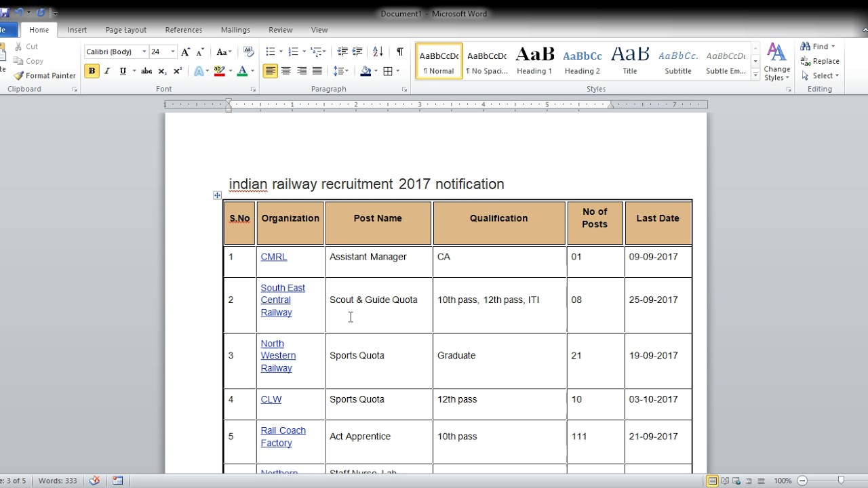Switch to View tab

pos(319,30)
